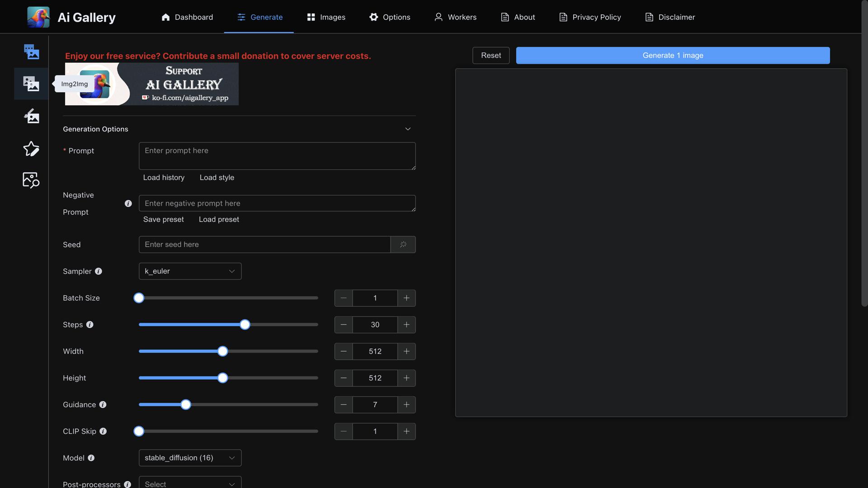Click the Generate 1 image button
This screenshot has width=868, height=488.
pyautogui.click(x=673, y=55)
